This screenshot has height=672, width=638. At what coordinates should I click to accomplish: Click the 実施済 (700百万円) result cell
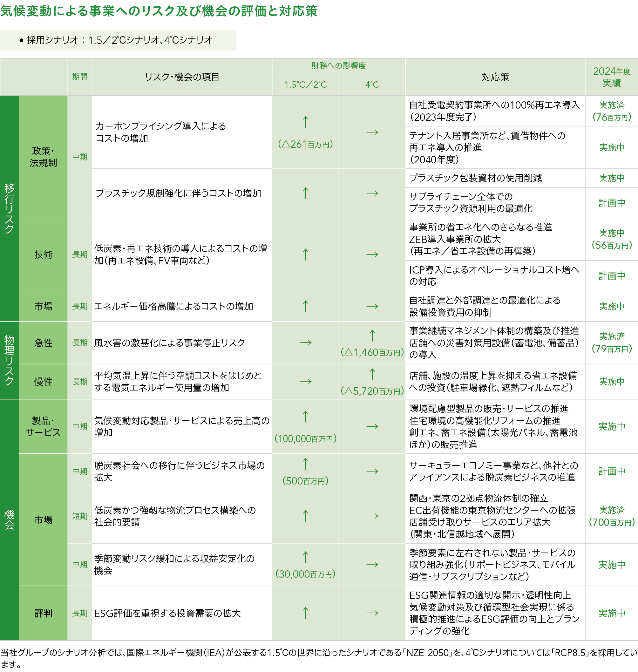point(612,516)
